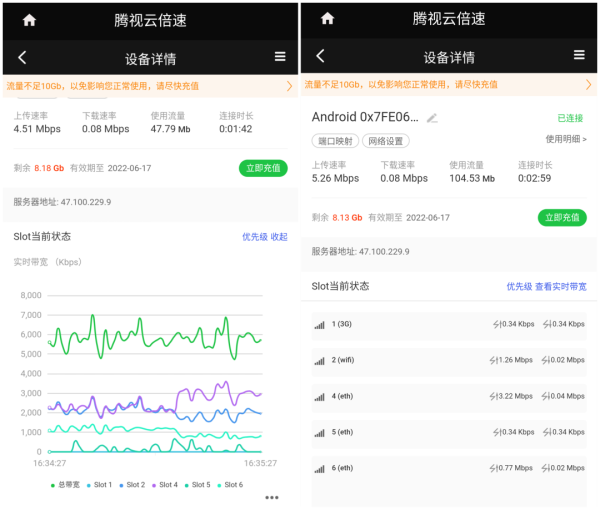This screenshot has height=510, width=600.
Task: Tap signal bars icon of 4 (eth)
Action: 320,397
